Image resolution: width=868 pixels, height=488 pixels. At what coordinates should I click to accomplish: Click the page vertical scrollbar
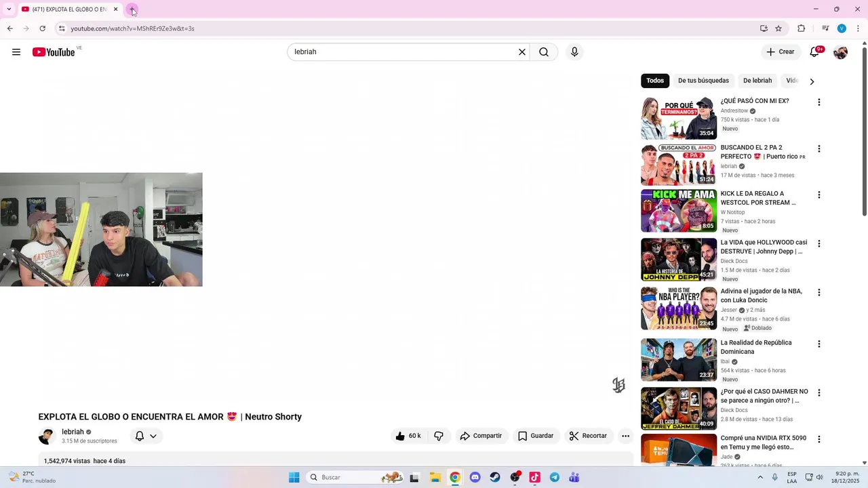(x=864, y=132)
